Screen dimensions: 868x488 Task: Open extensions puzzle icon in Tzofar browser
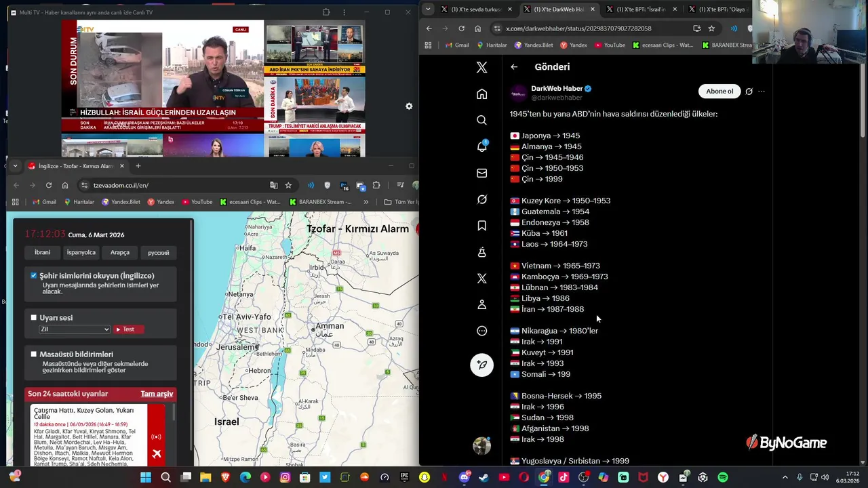click(376, 185)
